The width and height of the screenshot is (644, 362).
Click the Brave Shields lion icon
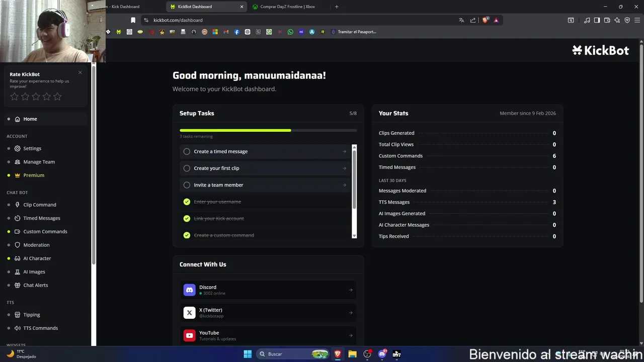485,20
